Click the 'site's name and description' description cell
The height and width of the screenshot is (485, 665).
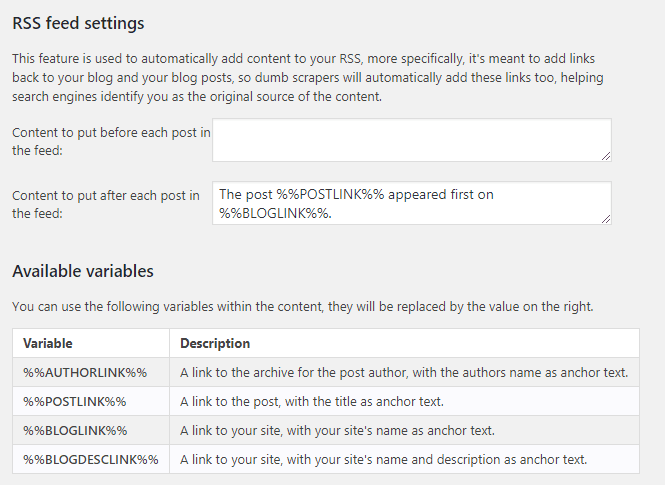(x=383, y=459)
